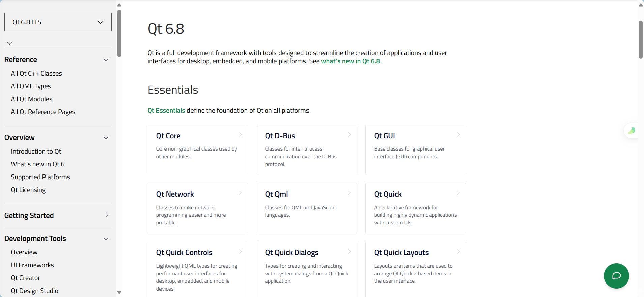Open the Qt 6.8 LTS version dropdown
644x297 pixels.
click(58, 22)
